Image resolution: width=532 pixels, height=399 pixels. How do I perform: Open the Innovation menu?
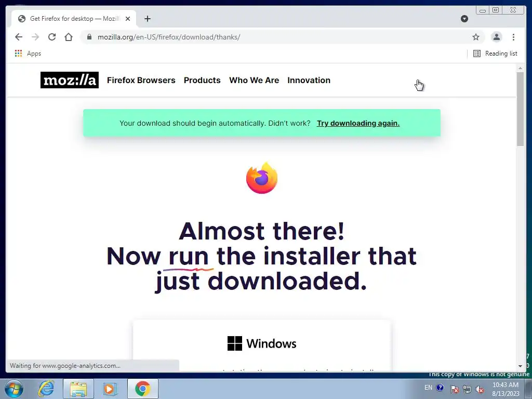coord(309,80)
